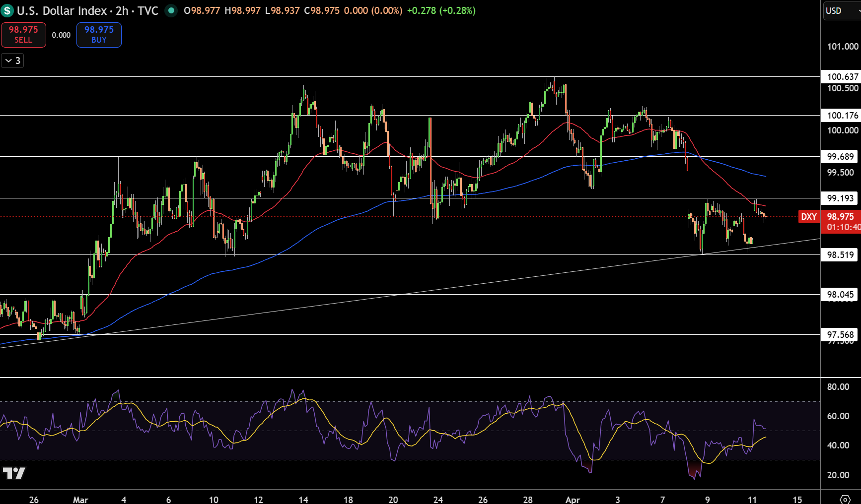Open the USD currency selector
861x504 pixels.
pyautogui.click(x=842, y=11)
